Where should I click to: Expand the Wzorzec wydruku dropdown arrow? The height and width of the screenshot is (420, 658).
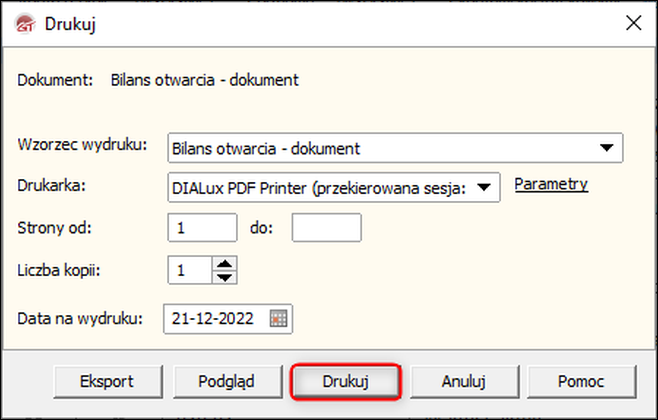pos(606,148)
